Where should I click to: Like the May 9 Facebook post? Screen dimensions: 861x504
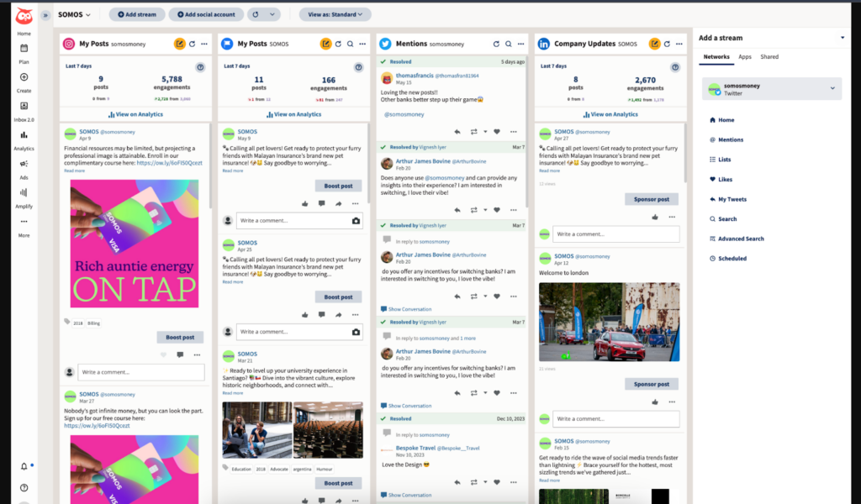pos(305,203)
